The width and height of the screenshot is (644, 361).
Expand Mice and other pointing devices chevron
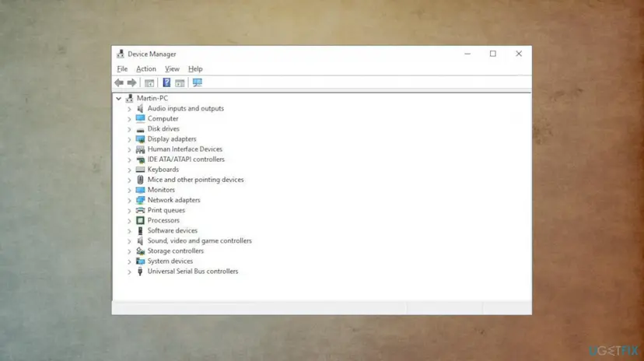tap(129, 180)
